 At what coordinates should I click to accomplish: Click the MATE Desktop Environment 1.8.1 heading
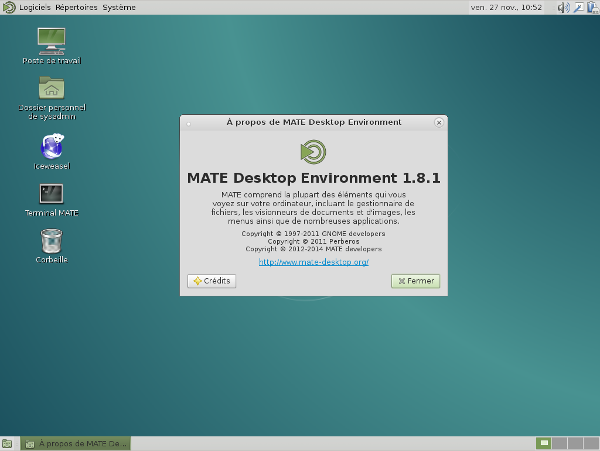313,178
